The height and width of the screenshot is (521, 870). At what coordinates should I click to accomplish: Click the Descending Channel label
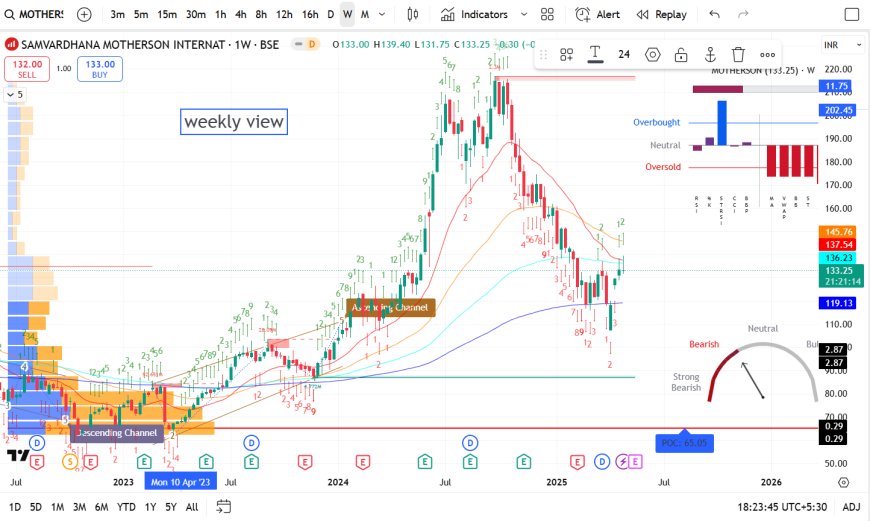pyautogui.click(x=117, y=433)
